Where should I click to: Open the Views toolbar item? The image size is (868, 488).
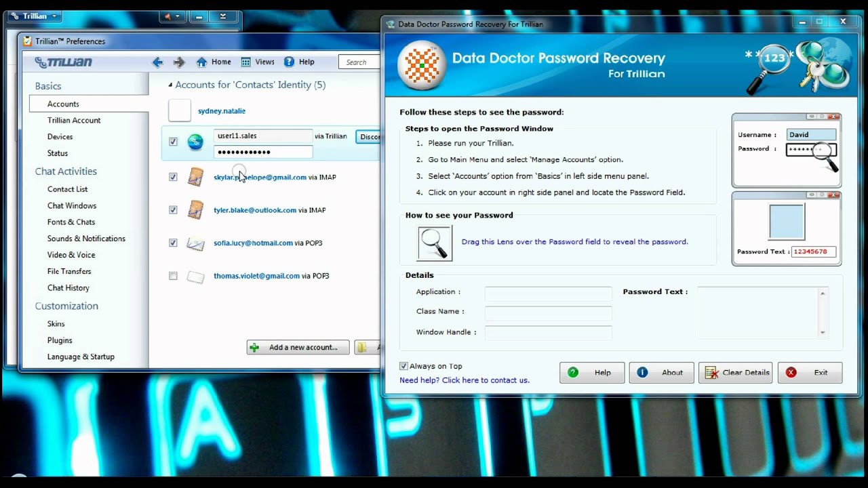[x=258, y=62]
